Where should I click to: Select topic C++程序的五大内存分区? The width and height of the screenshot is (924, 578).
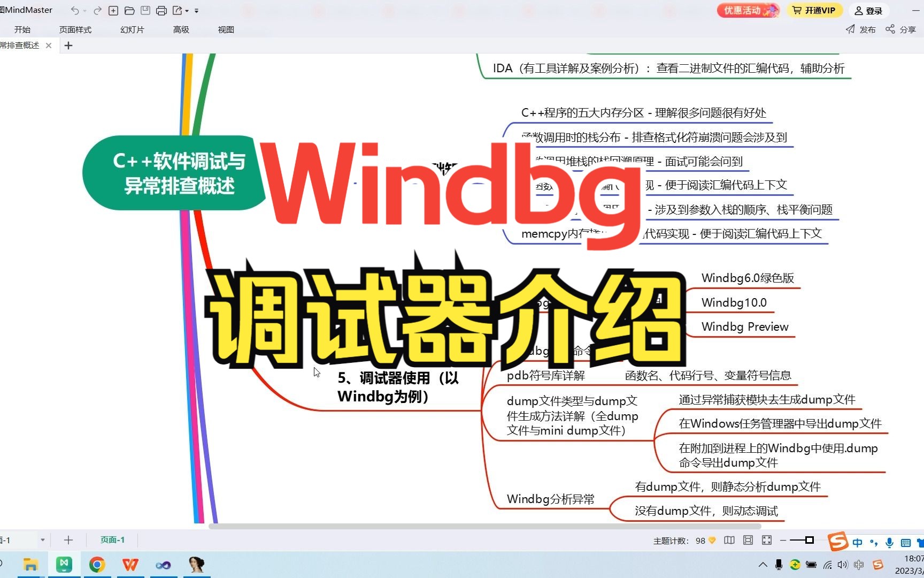coord(644,112)
